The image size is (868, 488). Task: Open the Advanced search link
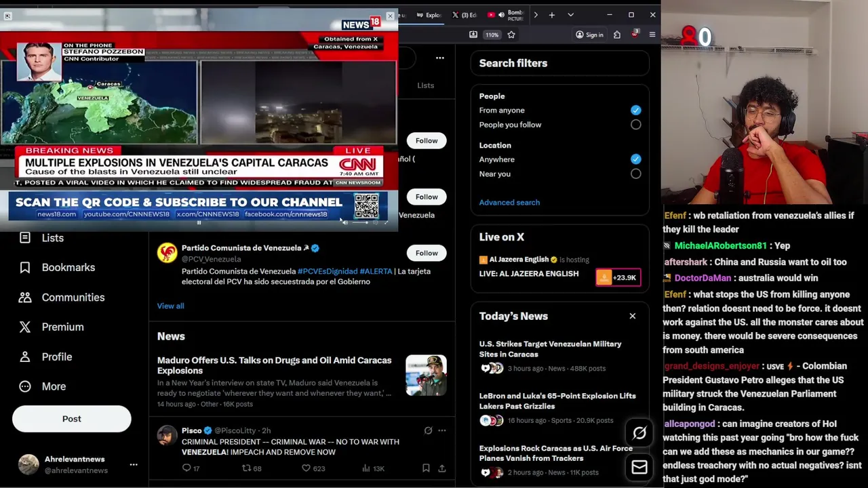509,203
